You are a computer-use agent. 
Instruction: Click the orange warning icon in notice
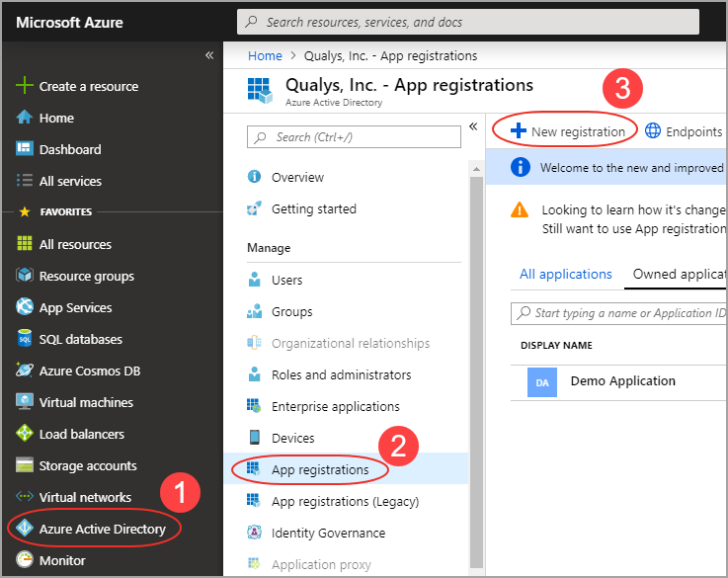point(519,209)
